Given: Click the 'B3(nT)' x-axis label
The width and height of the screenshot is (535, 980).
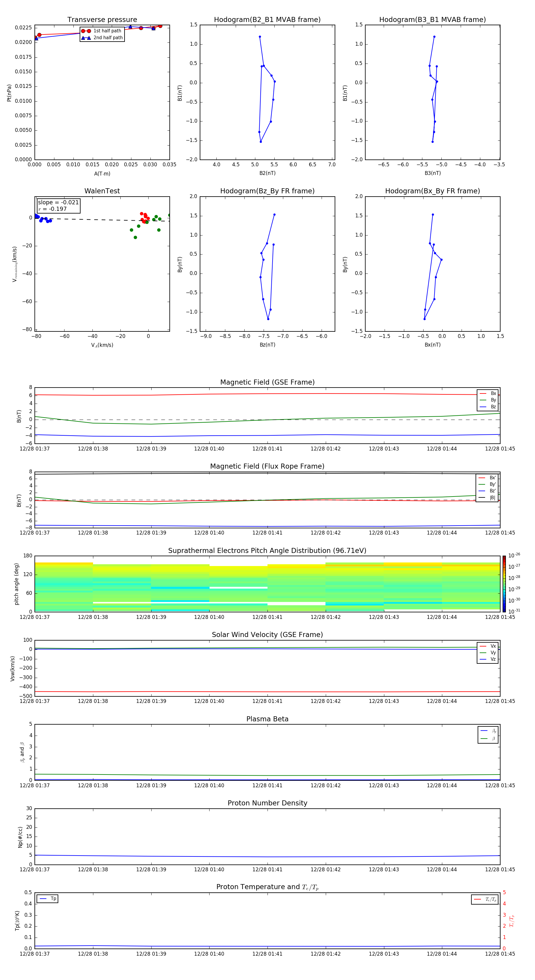Looking at the screenshot, I should coord(432,173).
